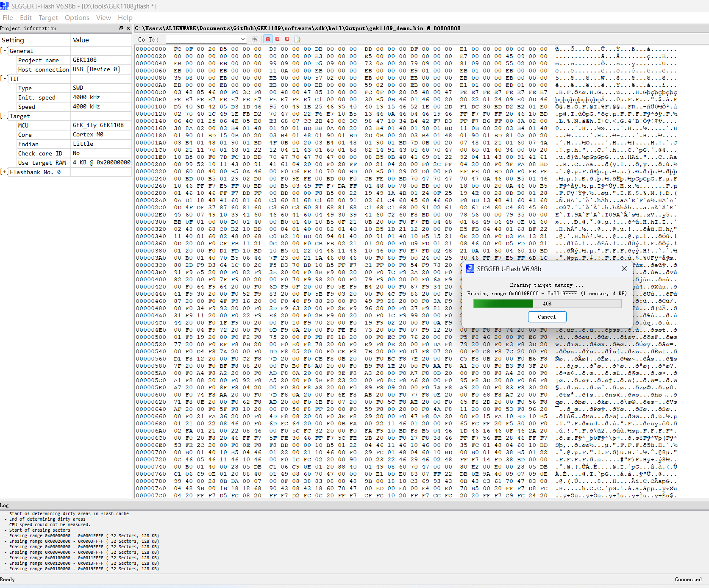
Task: Click the Ready status bar text
Action: point(8,580)
